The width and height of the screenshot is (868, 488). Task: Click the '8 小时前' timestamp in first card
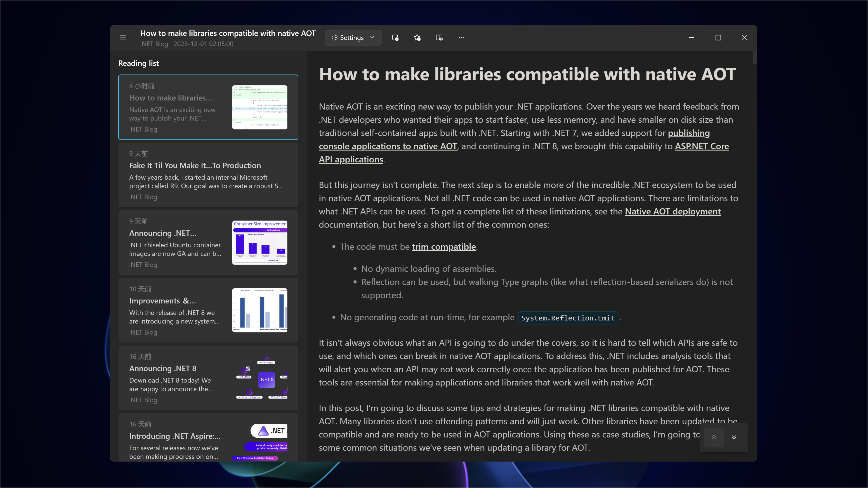142,86
